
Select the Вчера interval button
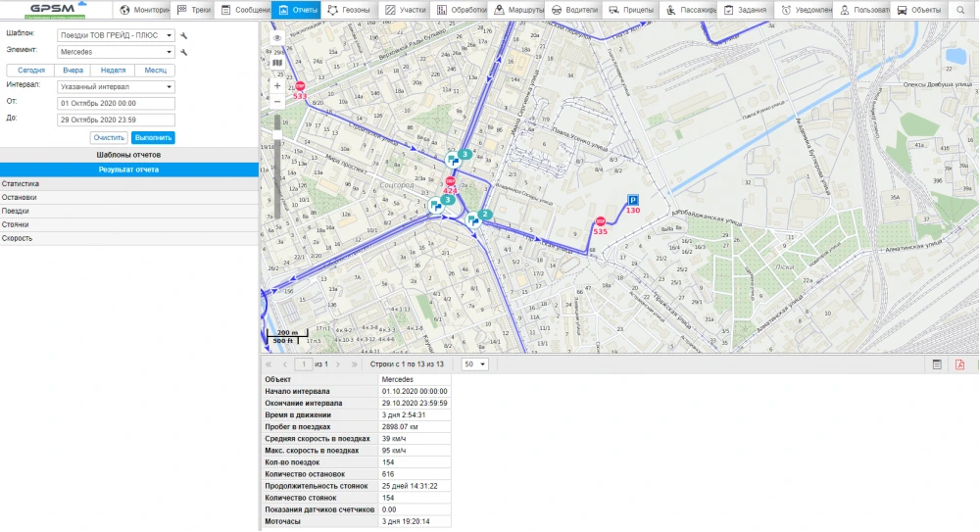(73, 70)
